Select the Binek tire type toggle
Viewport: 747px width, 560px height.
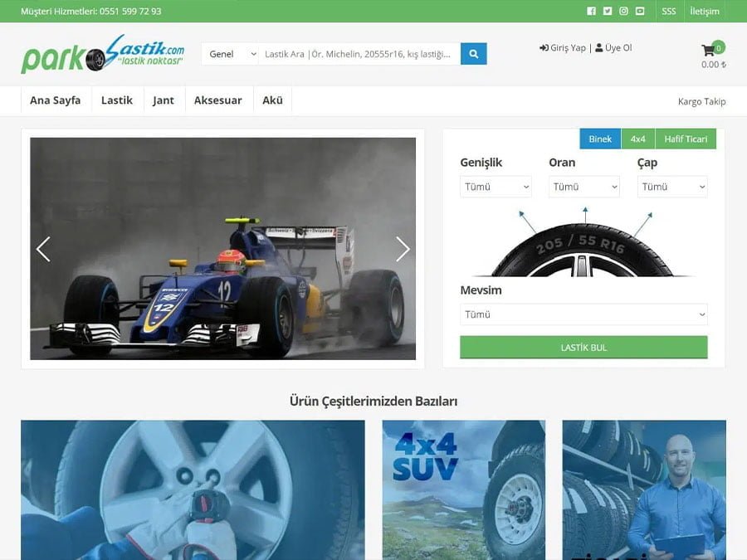[599, 139]
